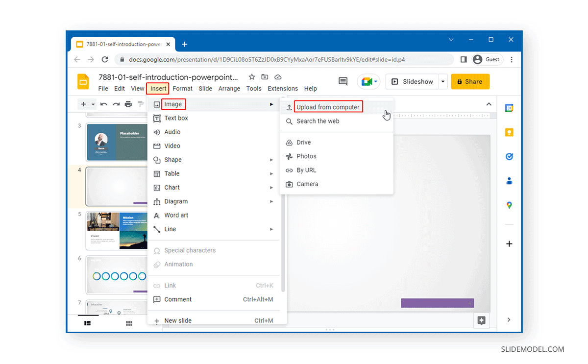Check the document approval status icon
Viewport: 588px width, 364px height.
click(277, 77)
